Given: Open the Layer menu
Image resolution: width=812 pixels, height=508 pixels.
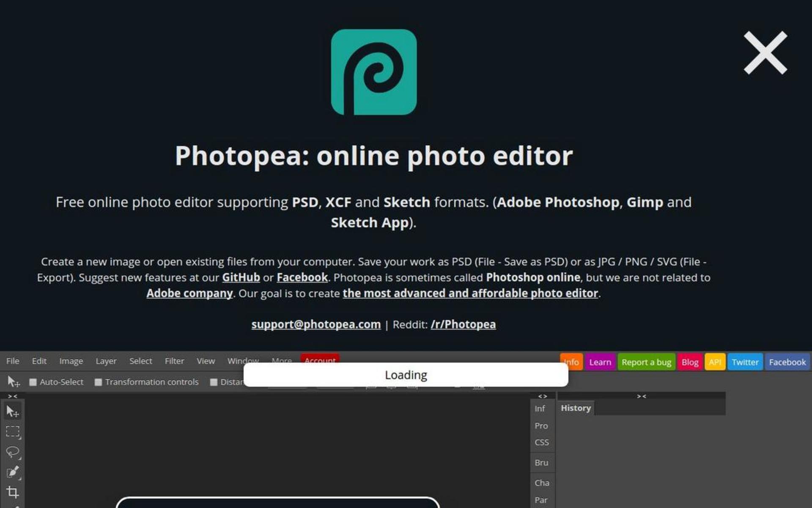Looking at the screenshot, I should click(106, 361).
